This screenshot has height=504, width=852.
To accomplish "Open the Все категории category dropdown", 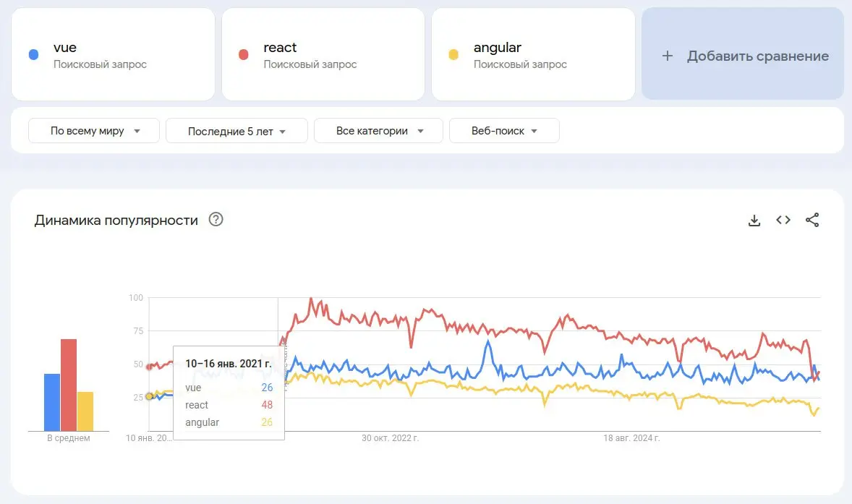I will point(378,131).
